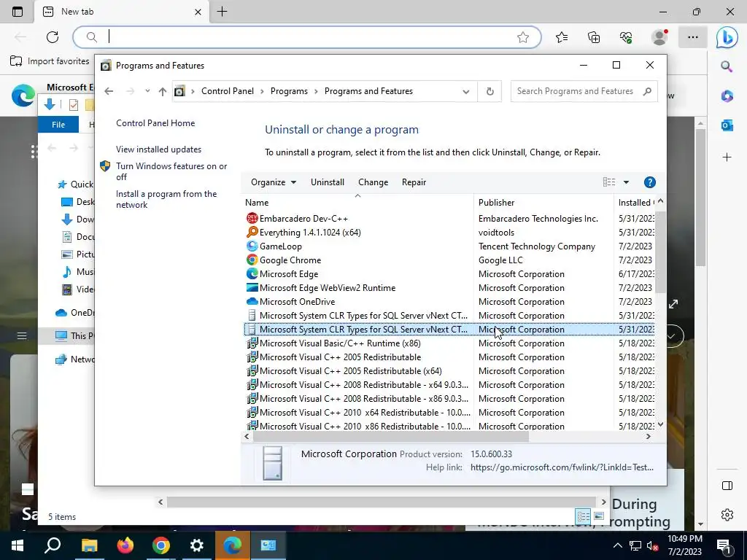747x560 pixels.
Task: Open File Explorer from the taskbar
Action: 89,545
